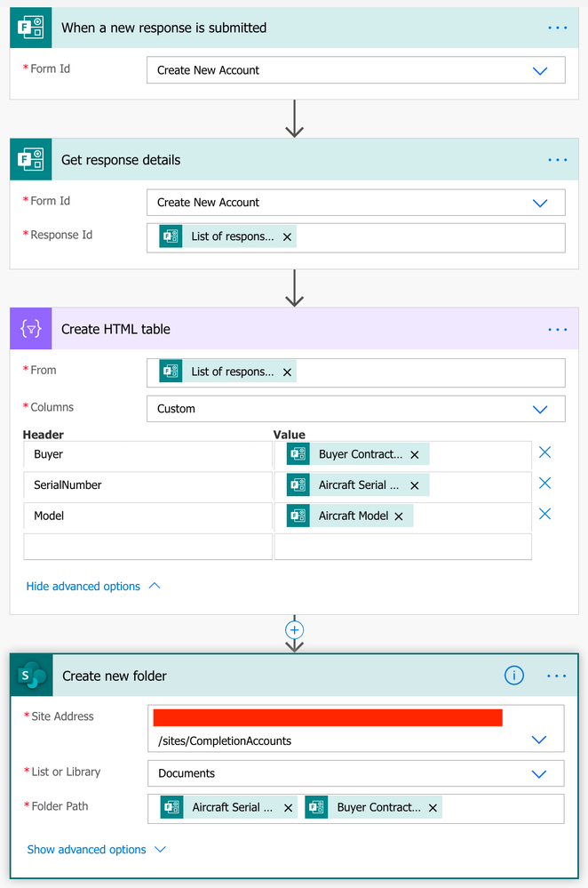Delete the Buyer header row
The width and height of the screenshot is (588, 888).
[x=545, y=452]
